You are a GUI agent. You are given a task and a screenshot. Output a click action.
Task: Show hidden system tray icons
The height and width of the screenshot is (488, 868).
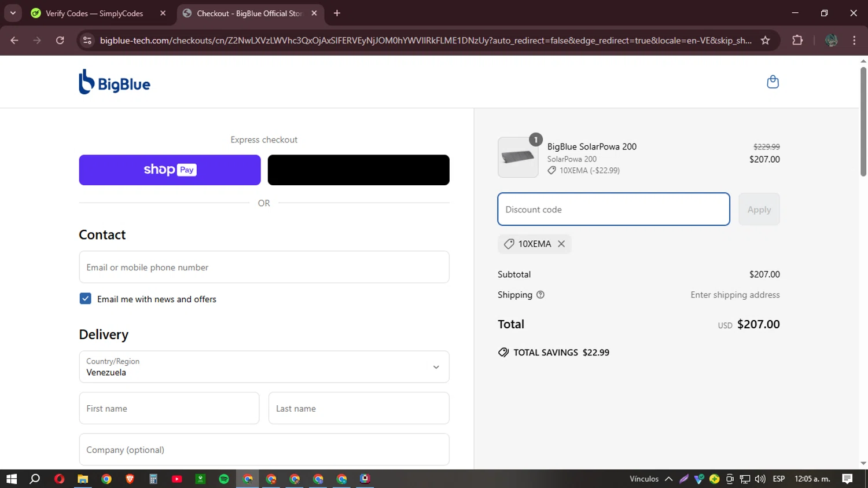(x=668, y=479)
